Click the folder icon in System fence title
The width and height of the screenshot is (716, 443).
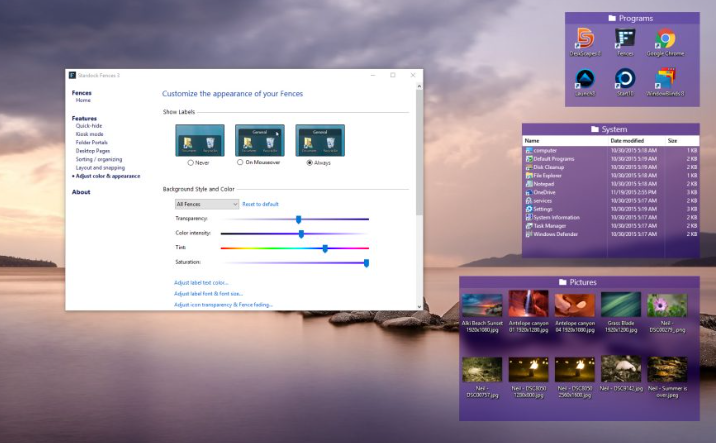pyautogui.click(x=595, y=129)
